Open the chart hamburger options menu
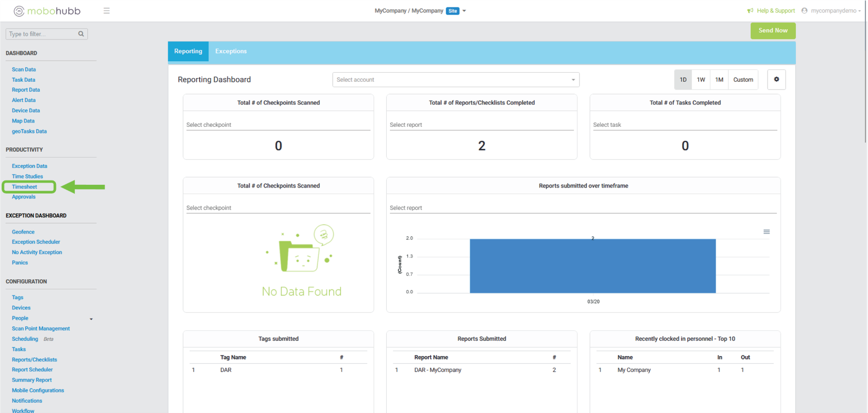 [766, 232]
